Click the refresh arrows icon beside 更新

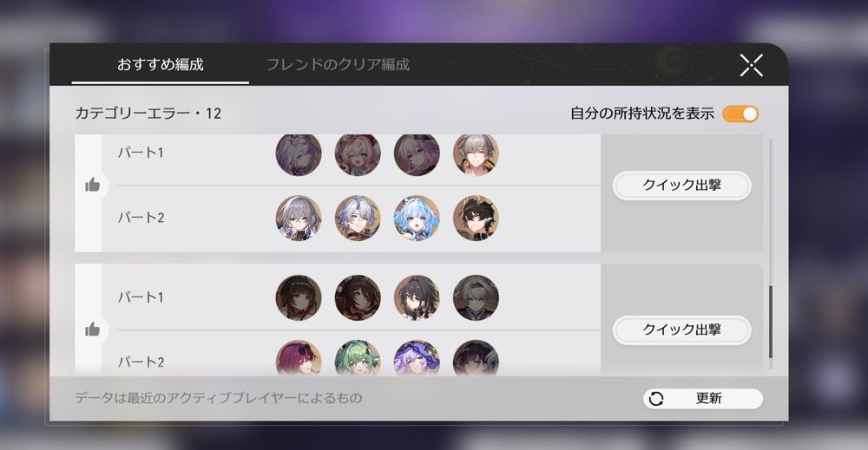(x=656, y=399)
